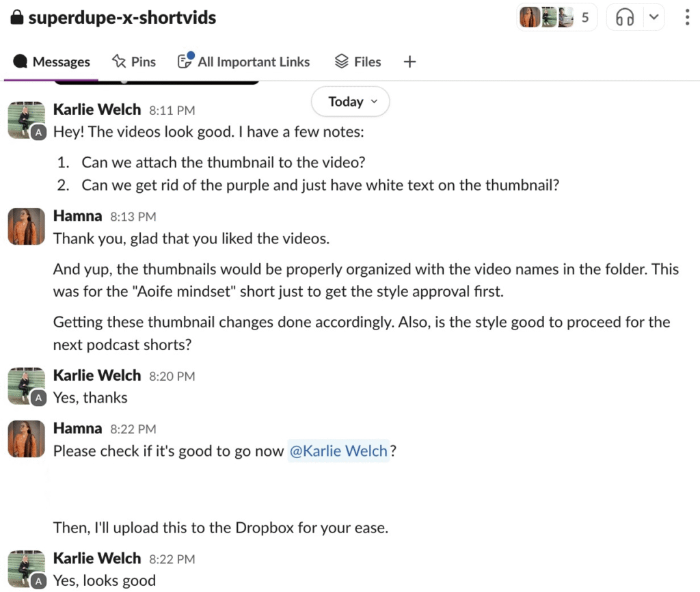Click the stacked layers icon beside Files
Screen dimensions: 700x592
(342, 62)
